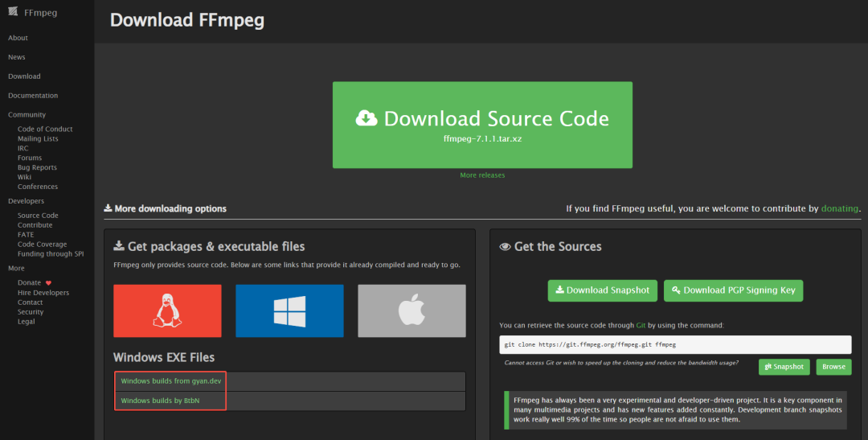Open the Wiki link
The width and height of the screenshot is (868, 440).
click(x=24, y=177)
